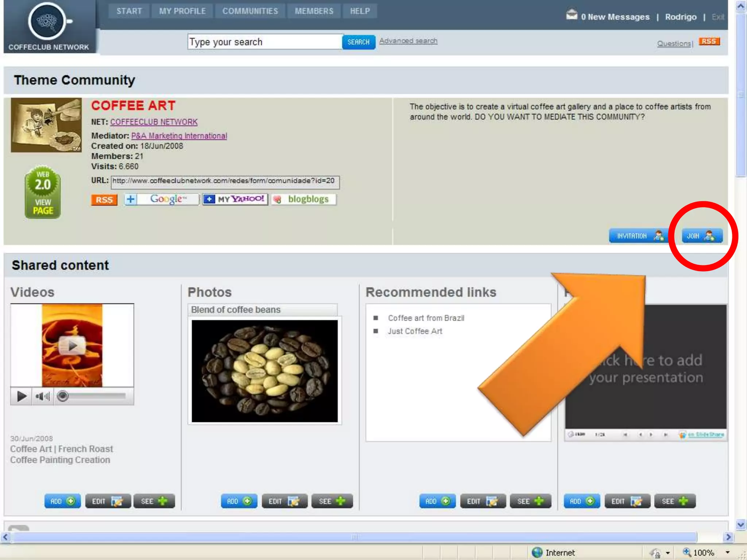The height and width of the screenshot is (560, 747).
Task: Click the Add to My Yahoo button
Action: point(235,199)
